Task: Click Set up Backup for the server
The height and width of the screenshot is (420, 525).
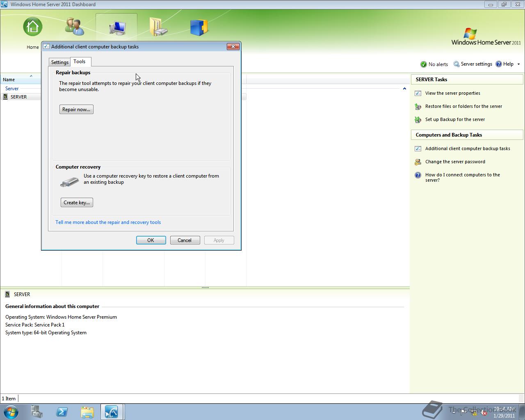Action: coord(455,119)
